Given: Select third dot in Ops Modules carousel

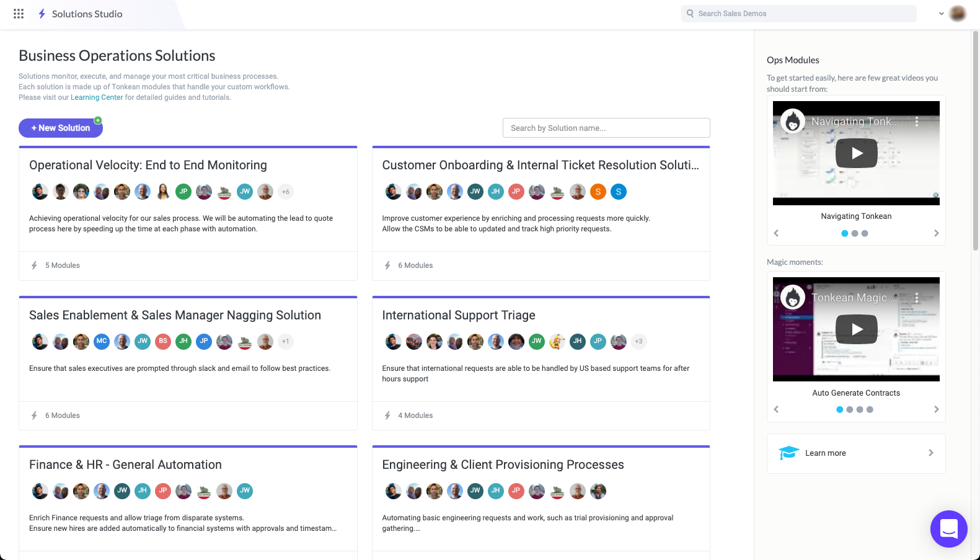Looking at the screenshot, I should (x=865, y=234).
